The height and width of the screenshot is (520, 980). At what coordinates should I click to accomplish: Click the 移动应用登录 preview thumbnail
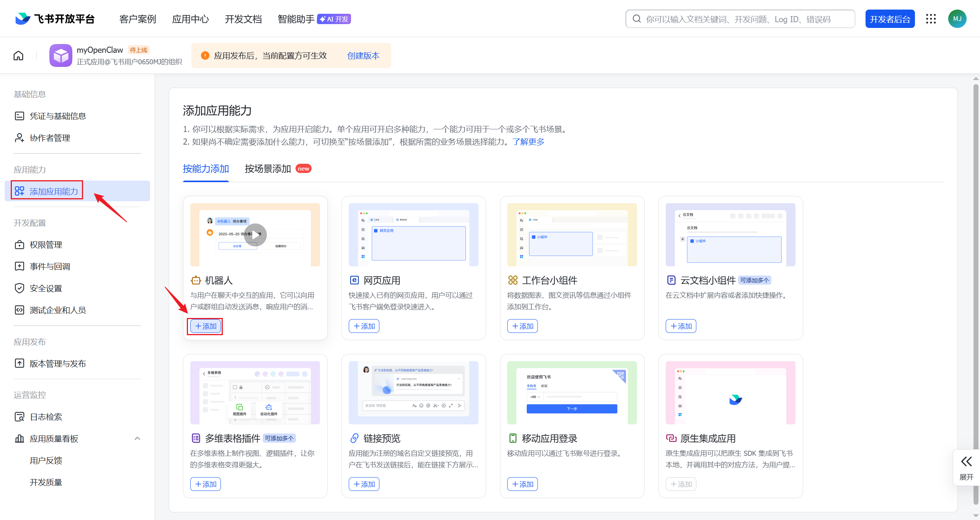tap(572, 393)
